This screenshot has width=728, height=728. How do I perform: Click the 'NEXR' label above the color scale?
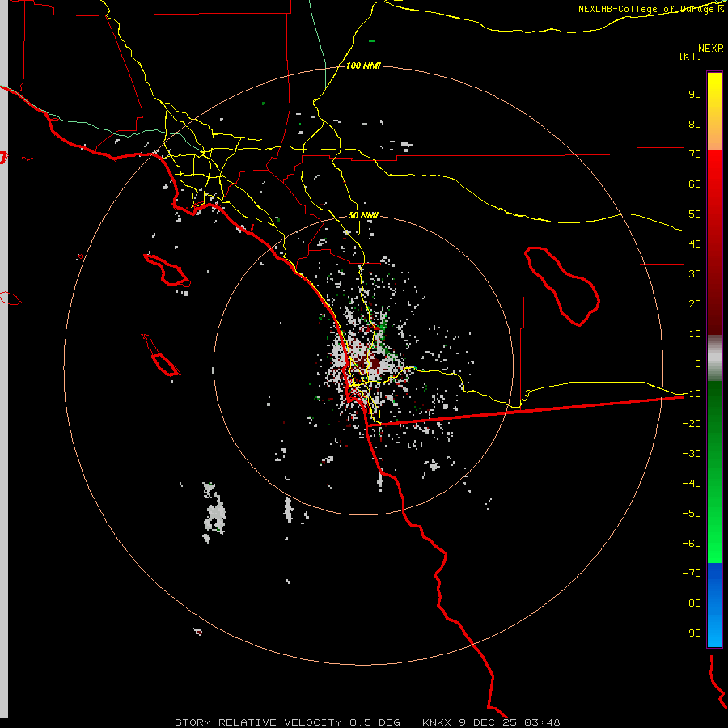click(710, 49)
